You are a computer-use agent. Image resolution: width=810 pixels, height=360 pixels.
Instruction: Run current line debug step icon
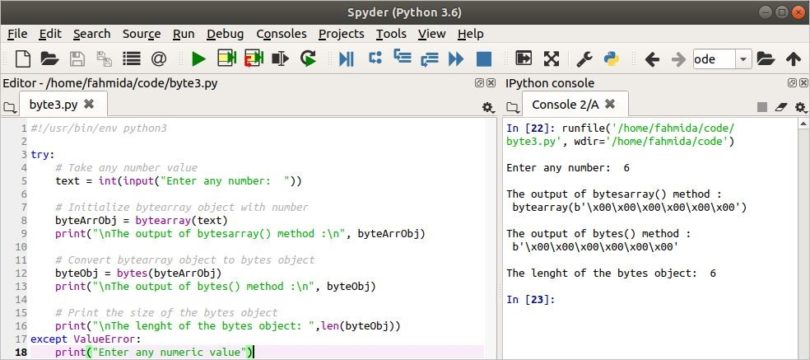pos(375,57)
